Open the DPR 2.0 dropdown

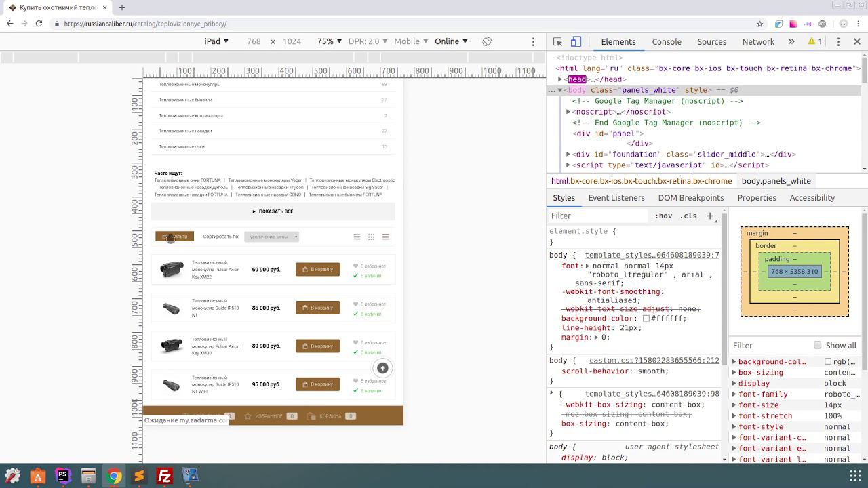coord(369,41)
